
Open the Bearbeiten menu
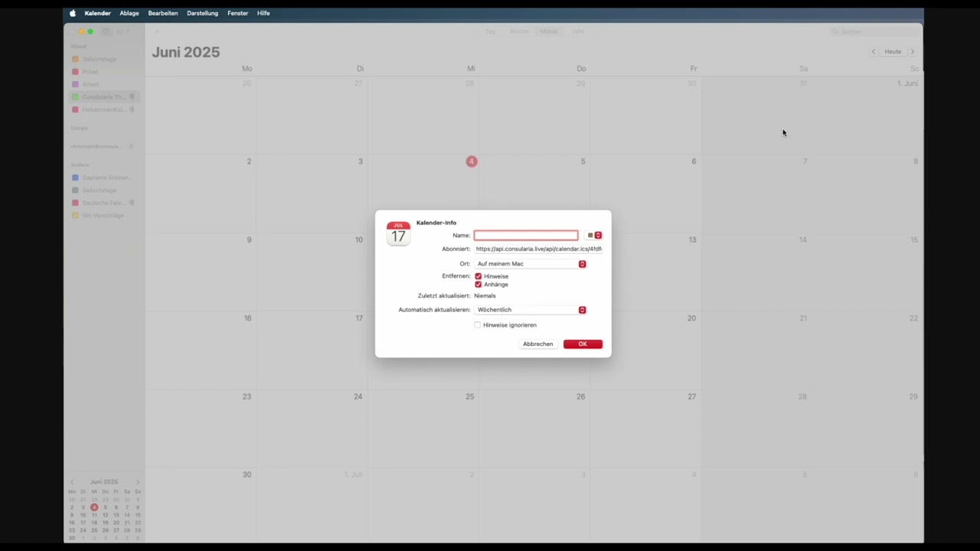click(x=163, y=13)
